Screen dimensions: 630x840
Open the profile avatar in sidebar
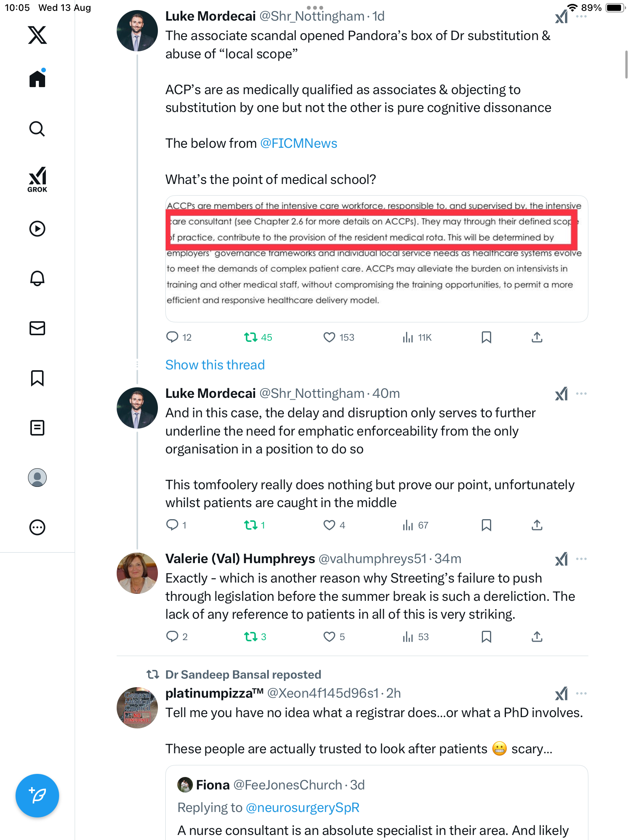[x=37, y=478]
